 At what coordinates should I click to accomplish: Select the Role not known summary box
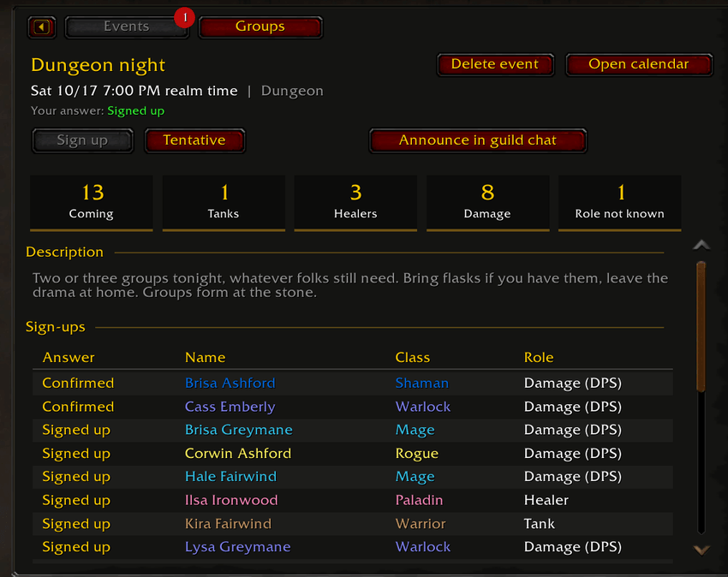(620, 203)
